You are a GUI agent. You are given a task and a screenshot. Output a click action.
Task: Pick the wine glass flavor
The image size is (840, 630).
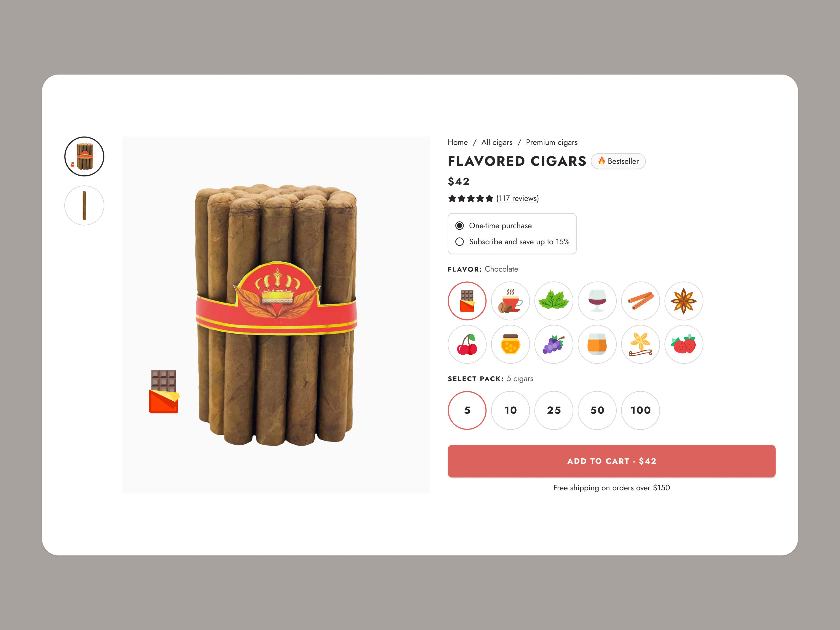[597, 301]
